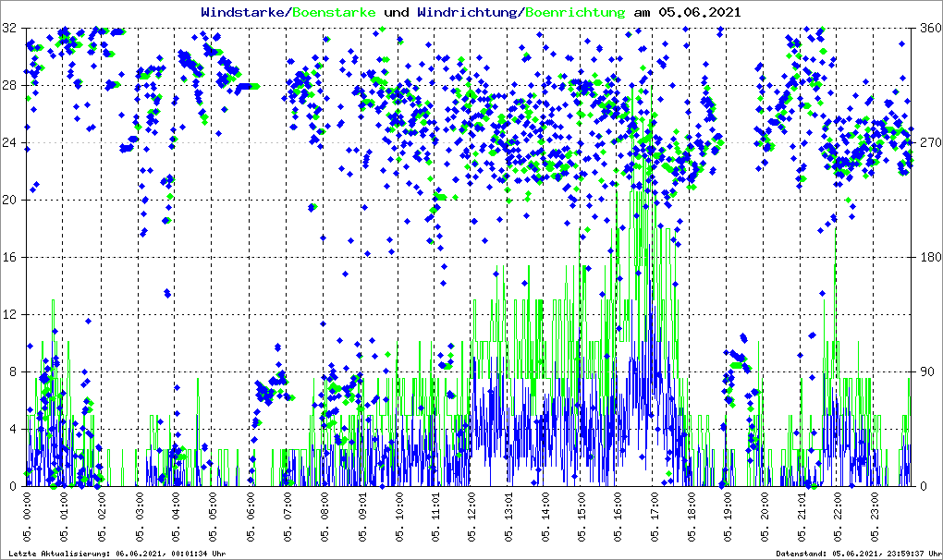Viewport: 943px width, 560px height.
Task: Click the 16 label on left axis
Action: tap(9, 258)
